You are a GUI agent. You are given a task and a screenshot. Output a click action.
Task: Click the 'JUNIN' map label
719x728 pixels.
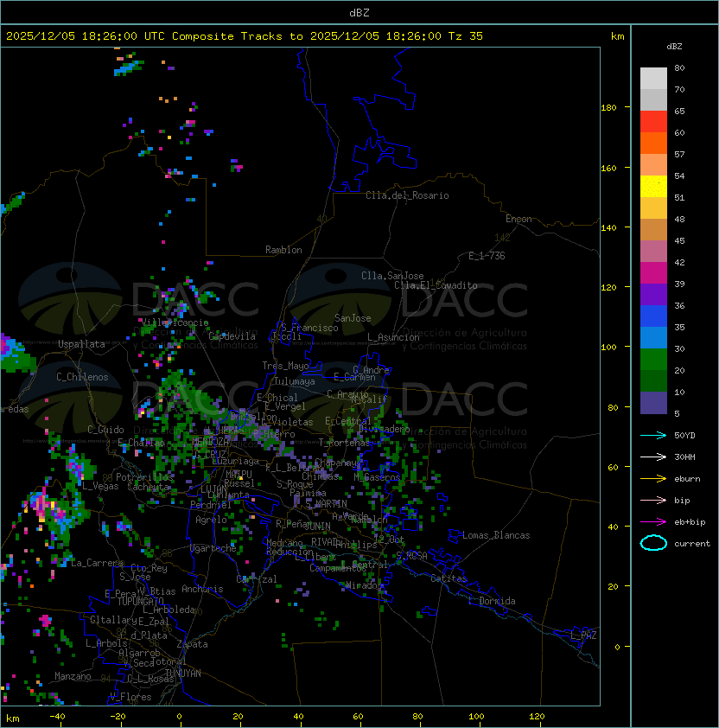point(317,526)
